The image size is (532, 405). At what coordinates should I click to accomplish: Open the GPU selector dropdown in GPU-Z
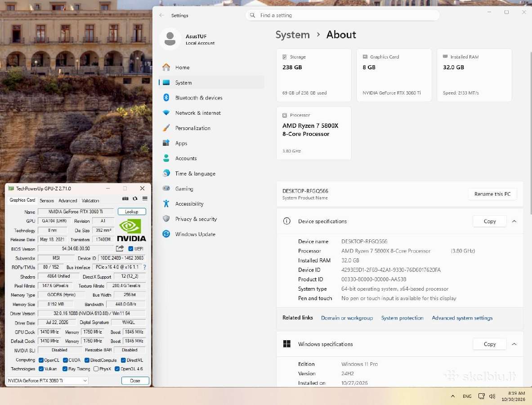pyautogui.click(x=48, y=381)
